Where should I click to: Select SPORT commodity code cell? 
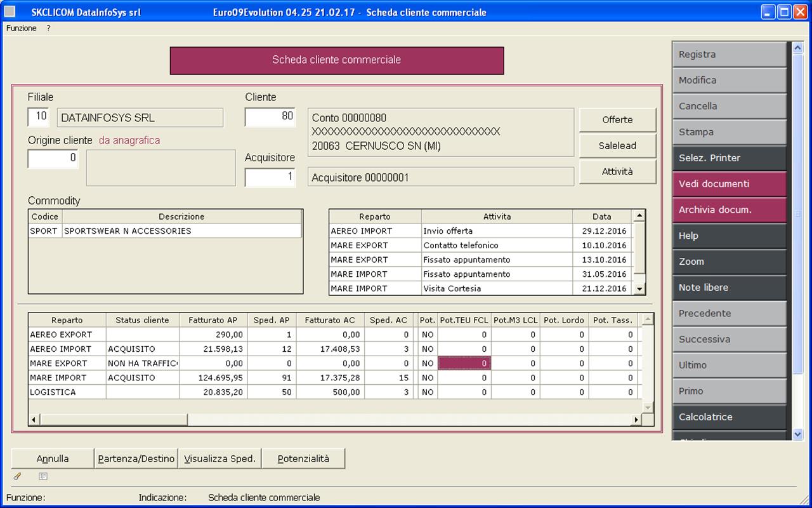[x=45, y=231]
